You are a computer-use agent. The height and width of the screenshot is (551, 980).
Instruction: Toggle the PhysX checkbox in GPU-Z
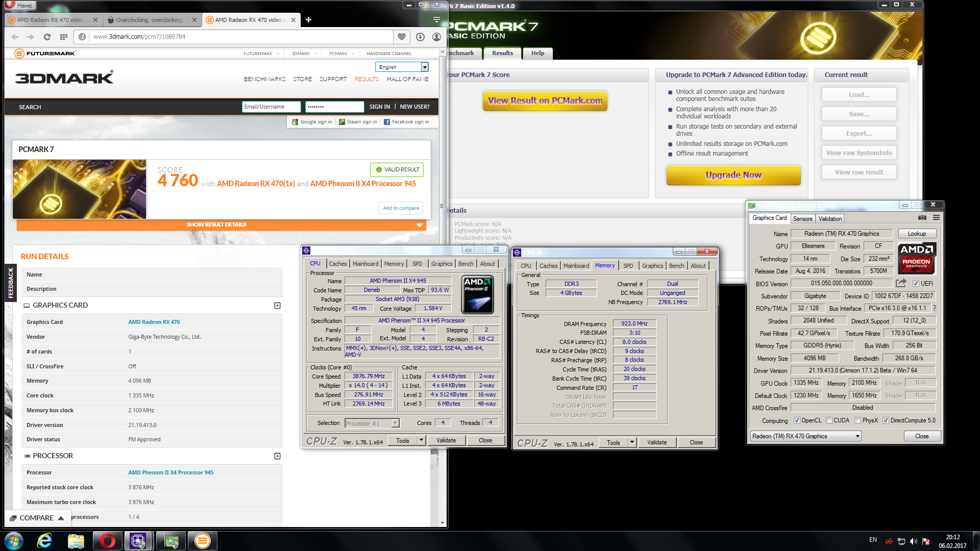click(x=857, y=420)
